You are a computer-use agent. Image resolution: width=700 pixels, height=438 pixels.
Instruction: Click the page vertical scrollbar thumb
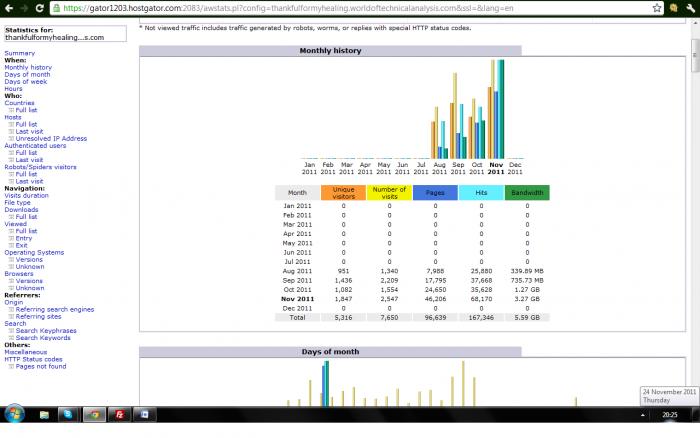pos(695,55)
